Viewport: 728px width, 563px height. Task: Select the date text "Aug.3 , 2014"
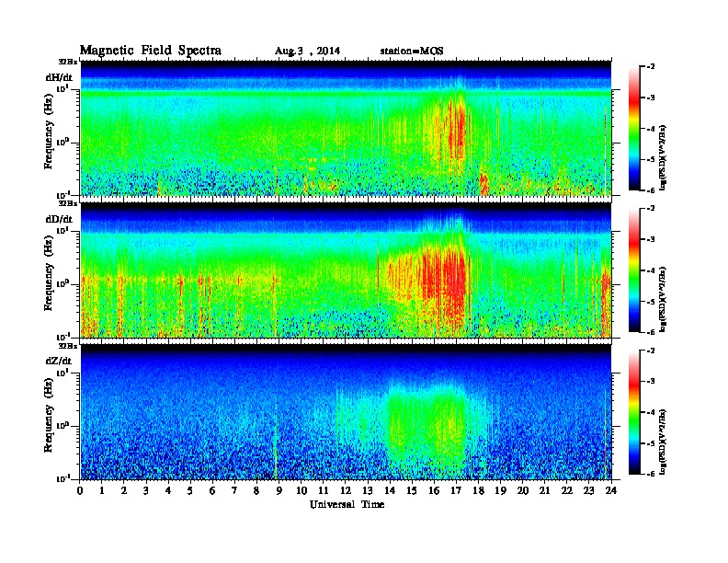(x=307, y=52)
